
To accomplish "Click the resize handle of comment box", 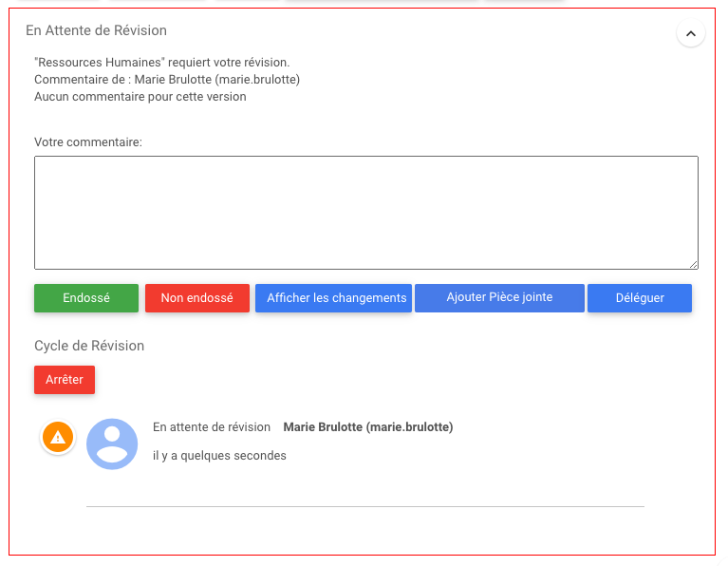I will 693,264.
